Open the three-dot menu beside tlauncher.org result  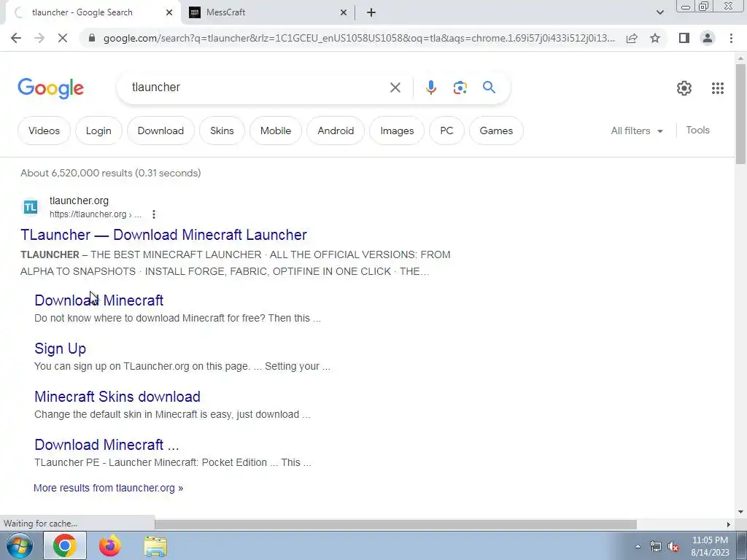click(153, 214)
